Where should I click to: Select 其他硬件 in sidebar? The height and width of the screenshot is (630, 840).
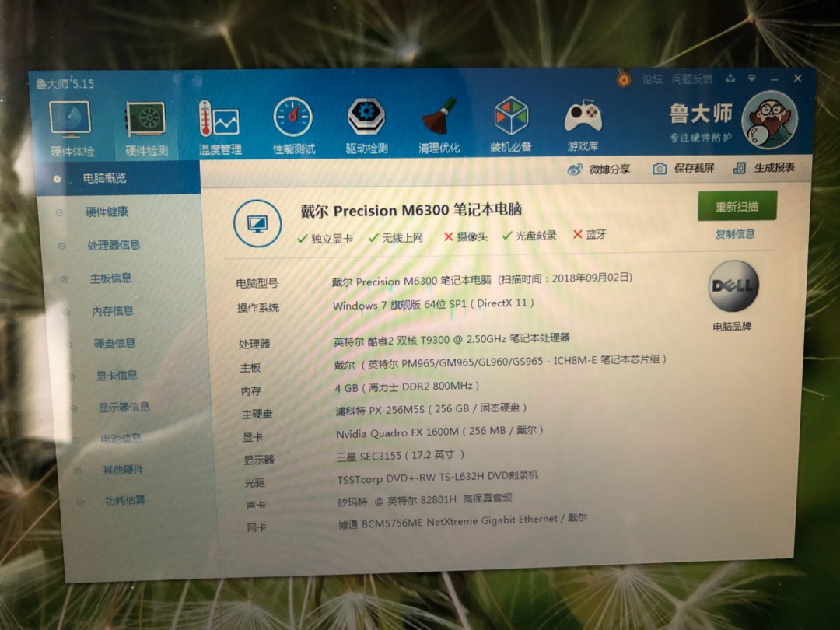pos(123,470)
